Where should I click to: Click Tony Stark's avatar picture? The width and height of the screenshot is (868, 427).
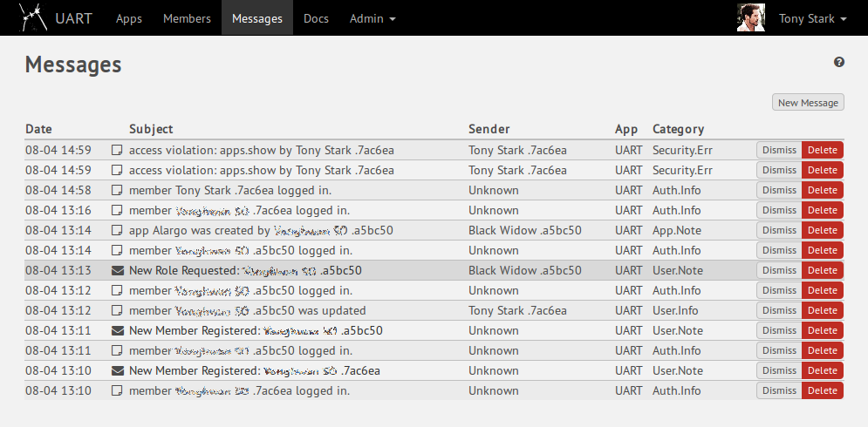click(x=750, y=18)
